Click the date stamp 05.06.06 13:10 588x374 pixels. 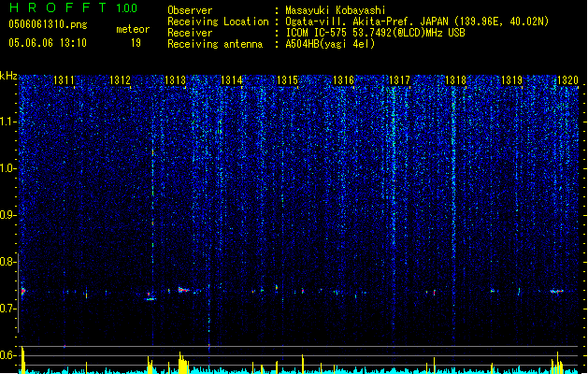[48, 43]
